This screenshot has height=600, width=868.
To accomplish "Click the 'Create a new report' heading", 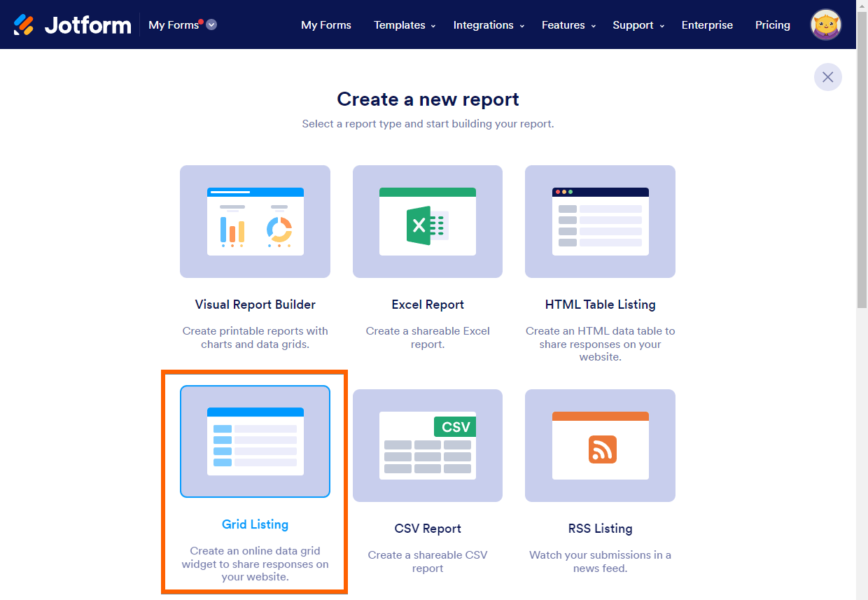I will (x=428, y=99).
